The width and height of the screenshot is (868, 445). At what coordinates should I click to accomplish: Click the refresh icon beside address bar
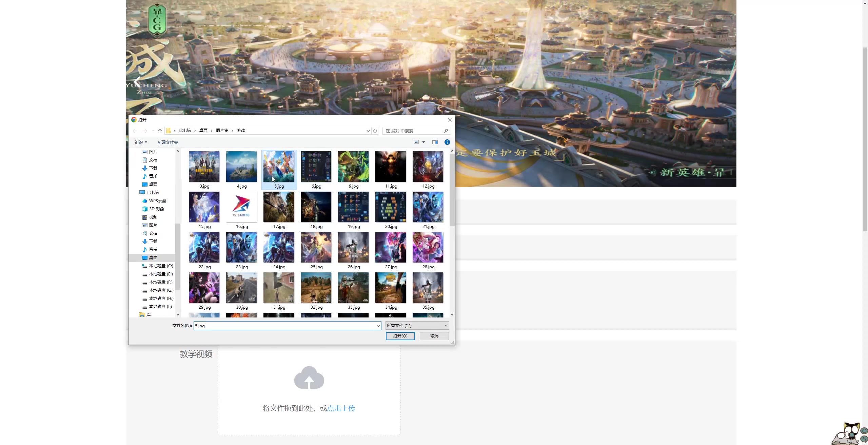(x=375, y=131)
